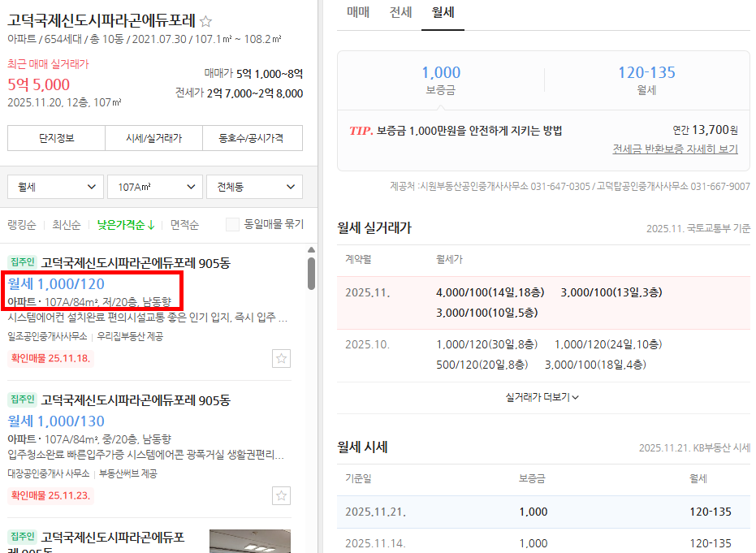Screen dimensions: 756x553
Task: Star the 1,000/130 listing
Action: point(281,495)
